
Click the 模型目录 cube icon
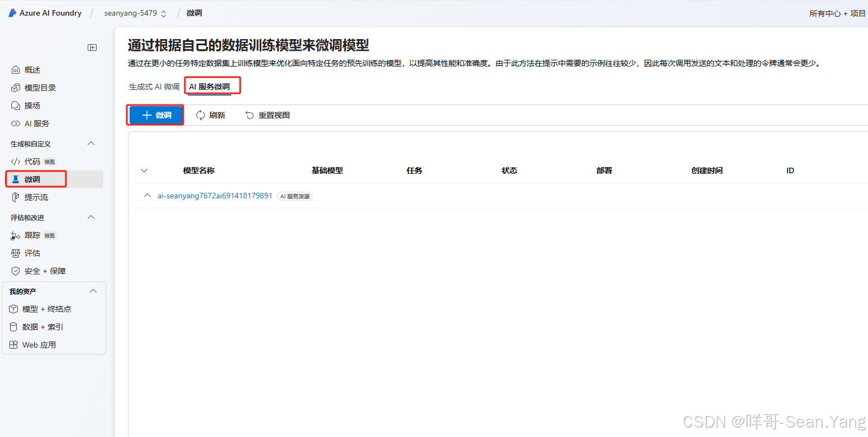point(16,88)
